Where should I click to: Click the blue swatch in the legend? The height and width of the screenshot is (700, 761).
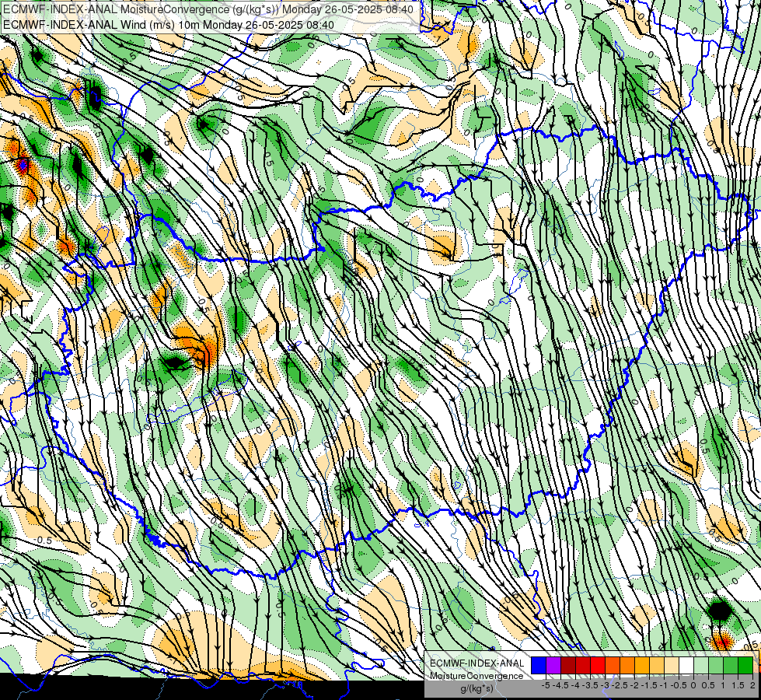pos(539,666)
